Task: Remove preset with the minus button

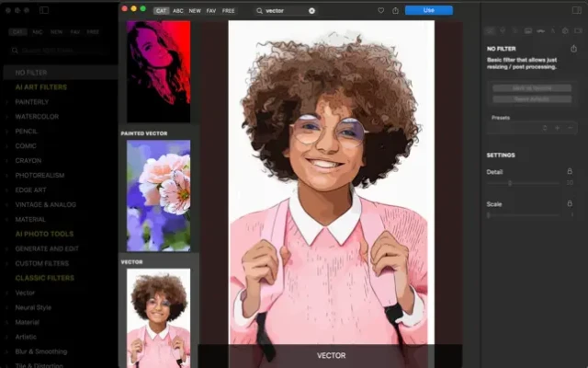Action: (x=571, y=128)
